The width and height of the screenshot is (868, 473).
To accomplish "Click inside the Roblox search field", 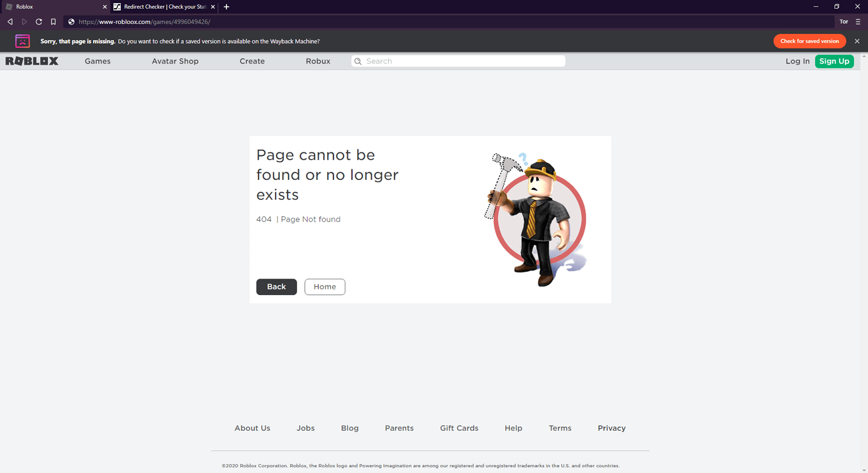I will point(458,61).
